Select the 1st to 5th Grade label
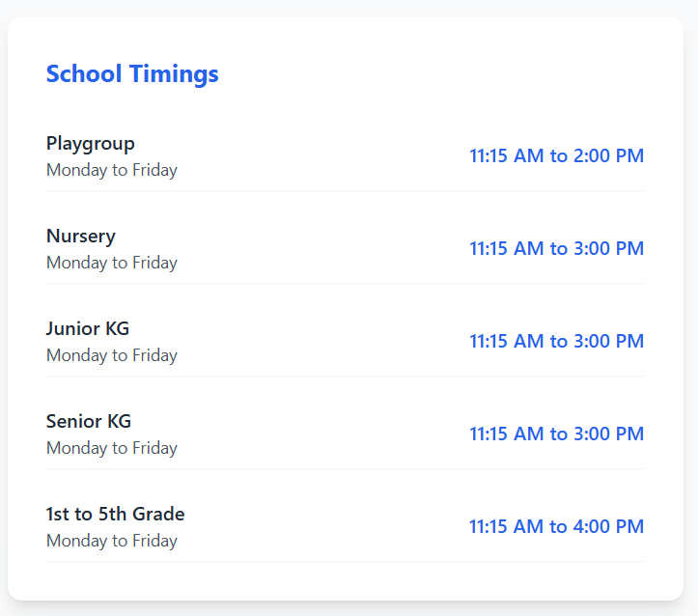698x616 pixels. tap(115, 514)
